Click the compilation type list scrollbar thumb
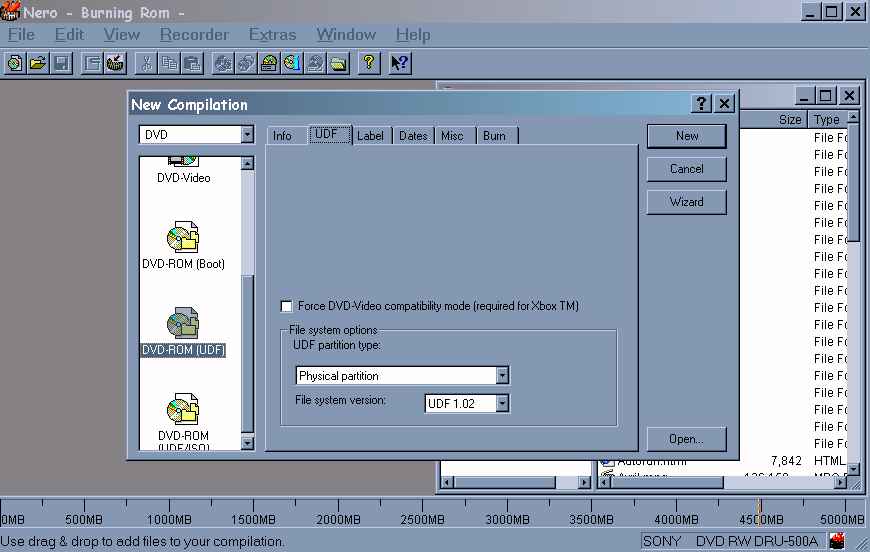Screen dimensions: 870x552 pyautogui.click(x=247, y=353)
